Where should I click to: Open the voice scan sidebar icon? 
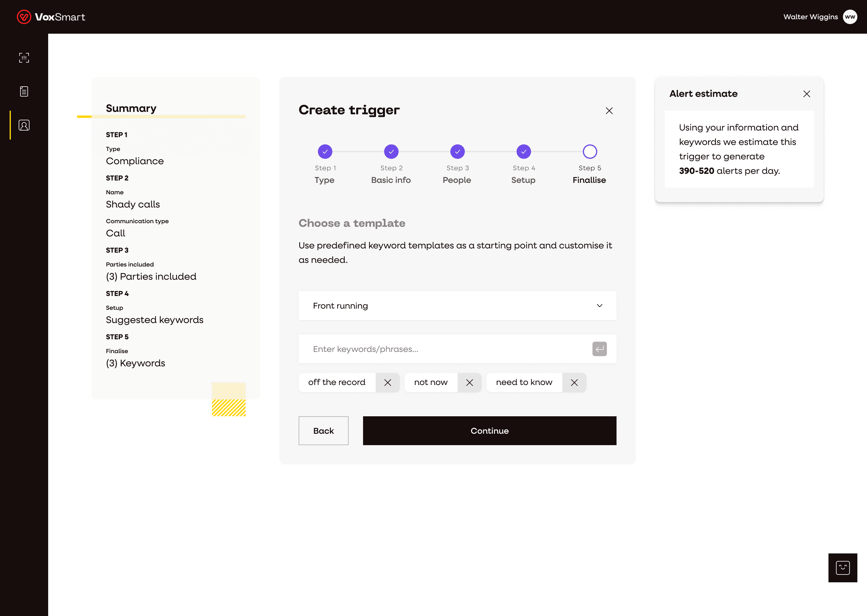click(x=24, y=58)
